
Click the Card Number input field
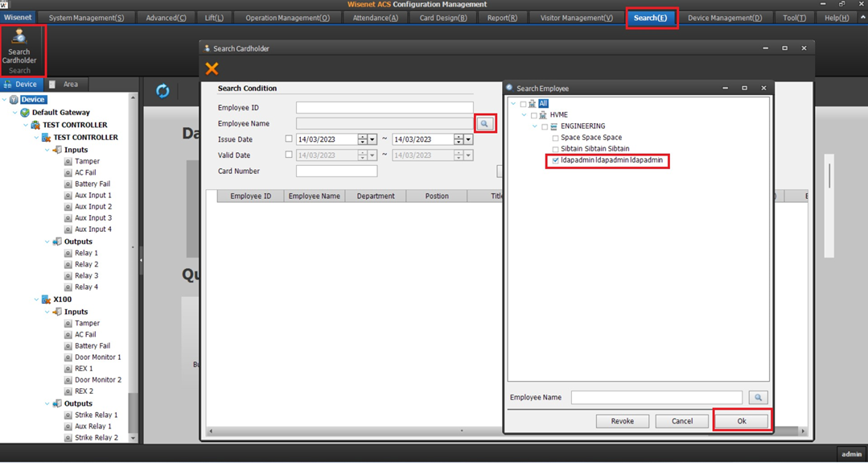pyautogui.click(x=336, y=172)
